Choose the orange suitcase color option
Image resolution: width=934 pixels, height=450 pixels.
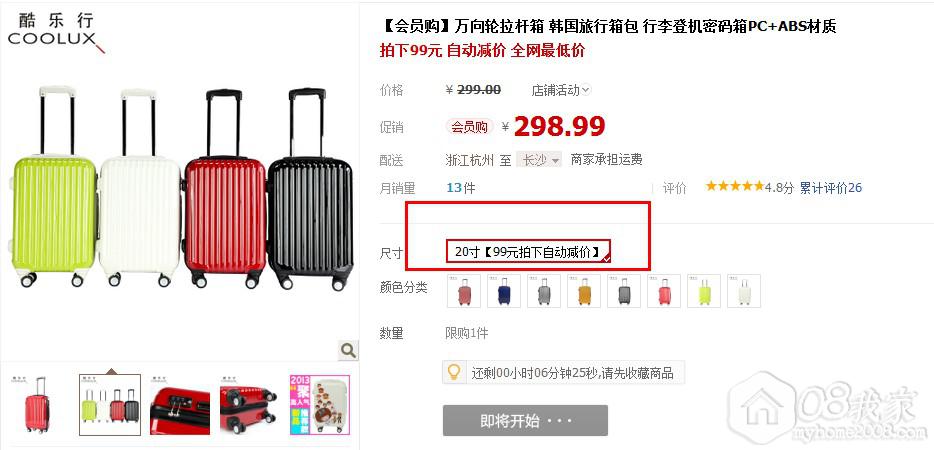[x=584, y=291]
